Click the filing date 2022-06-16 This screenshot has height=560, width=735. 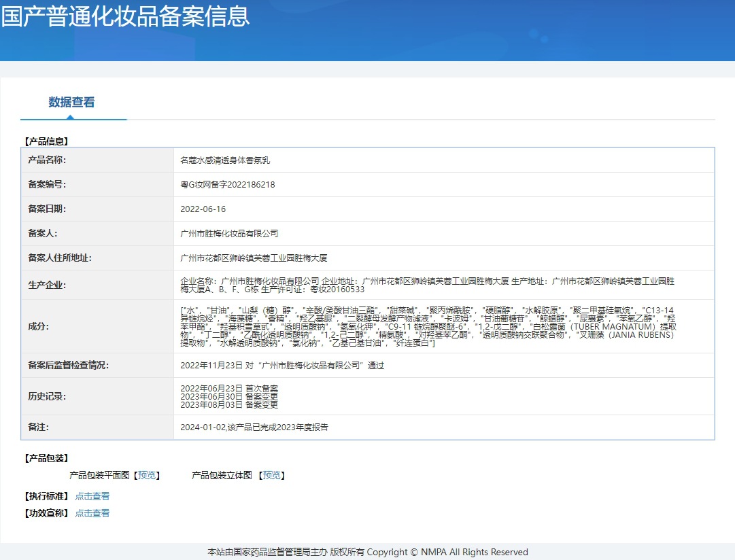[x=203, y=209]
